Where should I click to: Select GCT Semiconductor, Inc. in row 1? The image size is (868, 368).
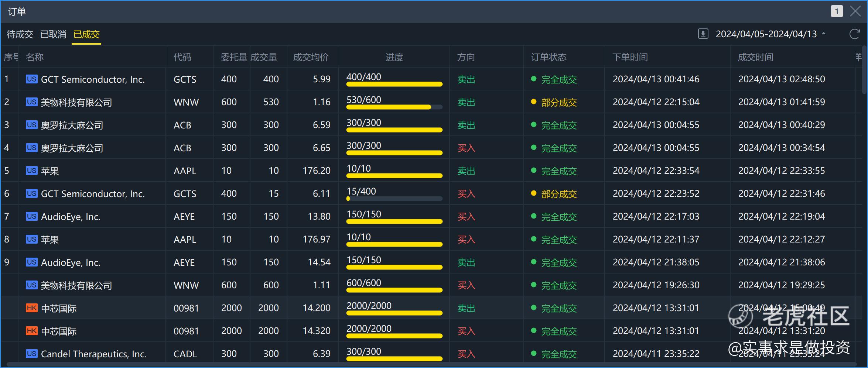(x=93, y=79)
